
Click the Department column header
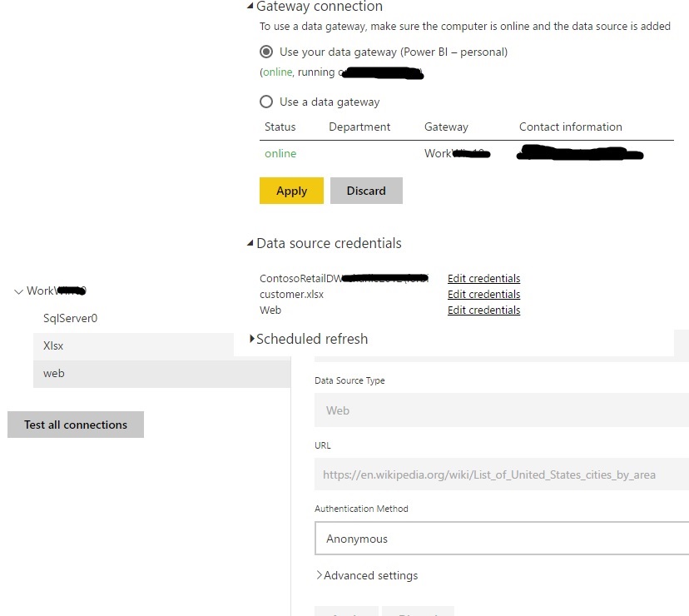pyautogui.click(x=359, y=127)
